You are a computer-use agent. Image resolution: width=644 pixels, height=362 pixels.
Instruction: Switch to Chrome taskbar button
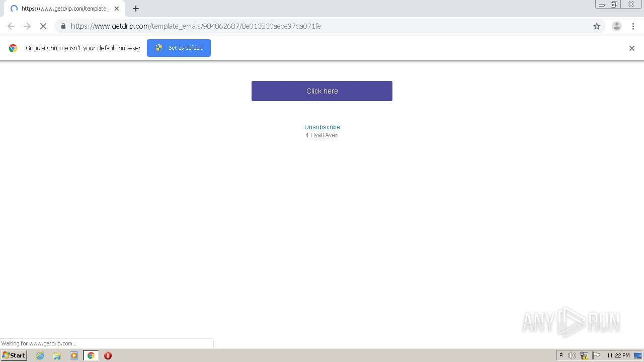(x=91, y=355)
